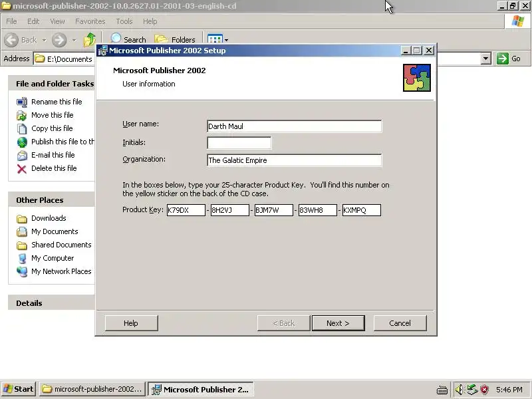
Task: Click the User name field
Action: click(x=294, y=126)
